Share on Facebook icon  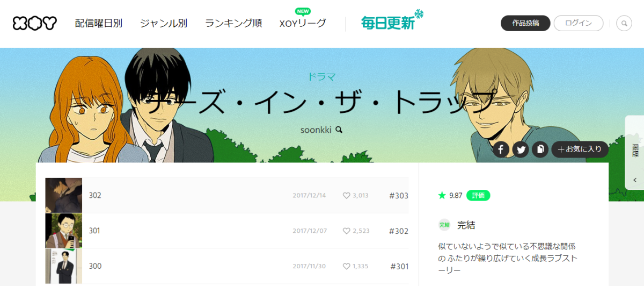click(500, 149)
